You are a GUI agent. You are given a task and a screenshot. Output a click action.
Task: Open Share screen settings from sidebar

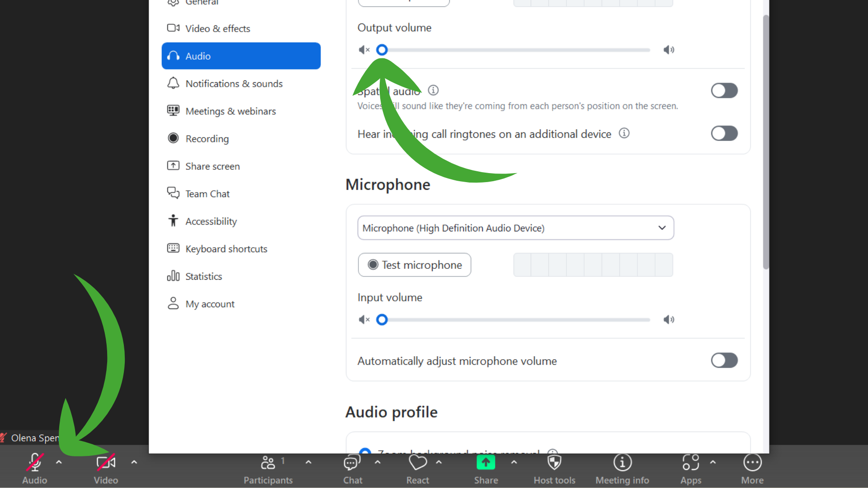212,166
